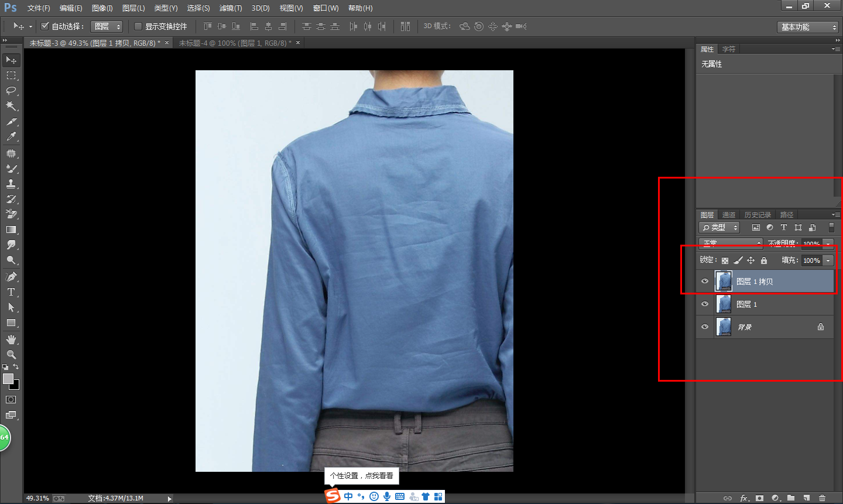The height and width of the screenshot is (504, 843).
Task: Select the Crop tool
Action: point(11,122)
